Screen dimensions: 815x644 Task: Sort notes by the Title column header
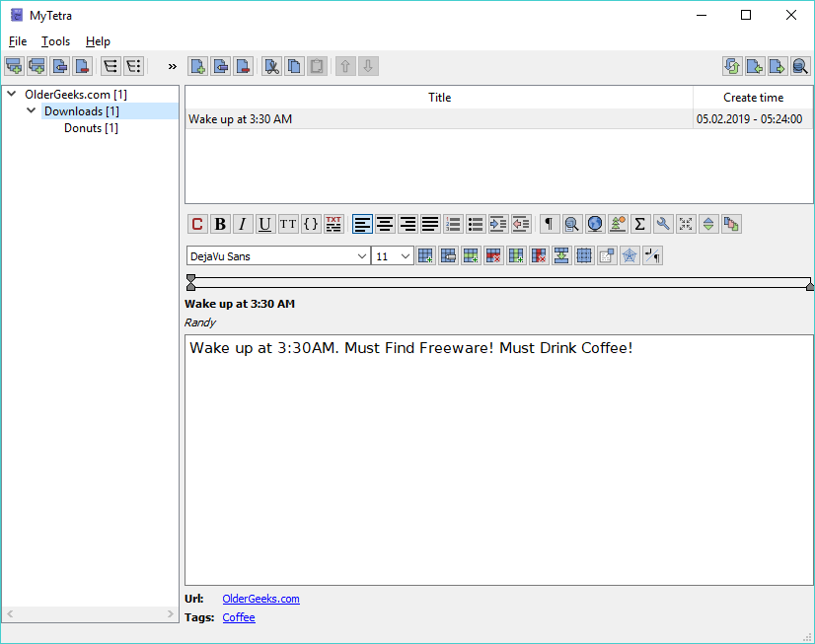coord(439,97)
